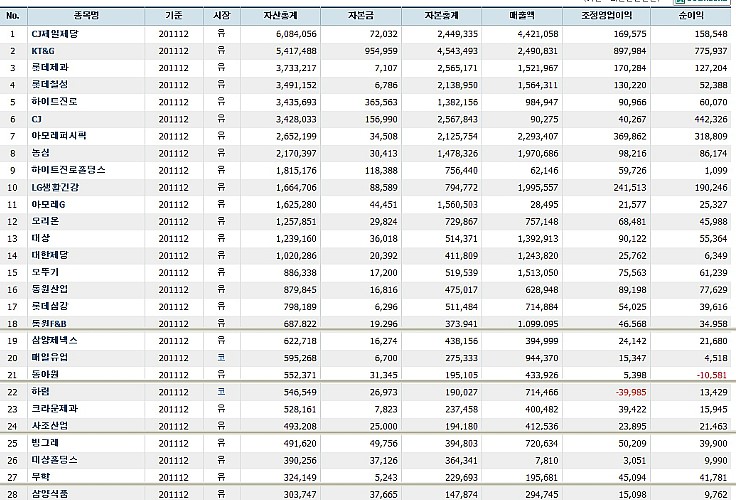Image resolution: width=736 pixels, height=500 pixels.
Task: Open the 하이트진로홀딩스 stock link
Action: (69, 170)
